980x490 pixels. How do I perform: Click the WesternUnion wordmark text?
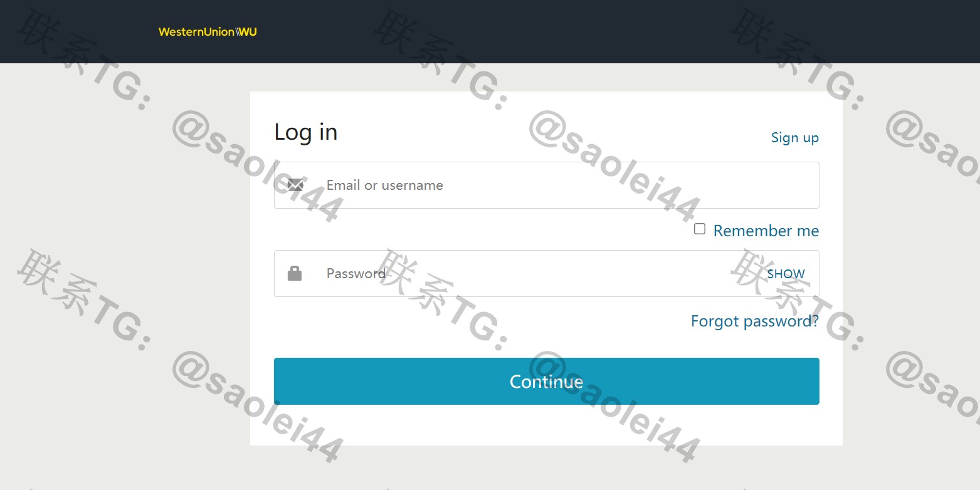pos(197,32)
